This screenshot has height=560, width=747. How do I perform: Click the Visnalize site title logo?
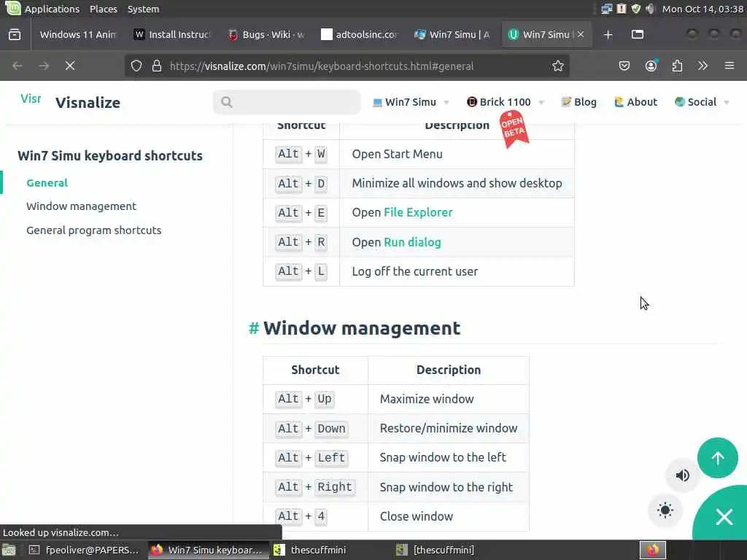tap(88, 102)
